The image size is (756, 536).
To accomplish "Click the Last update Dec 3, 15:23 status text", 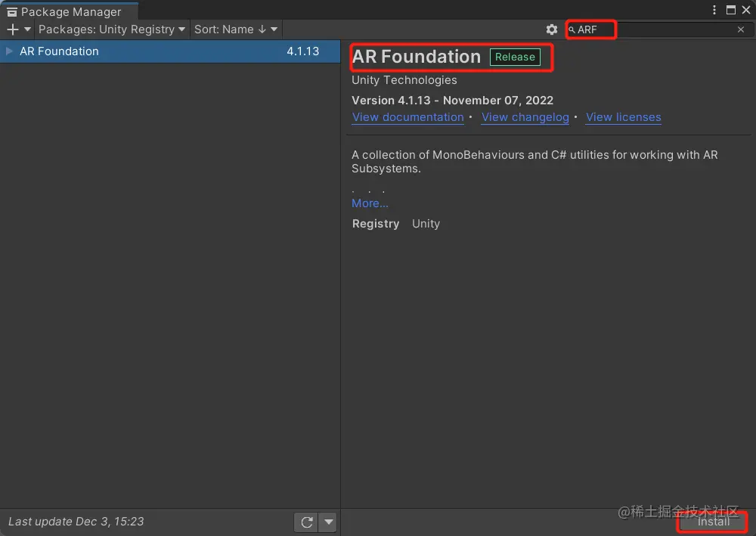I will point(76,522).
